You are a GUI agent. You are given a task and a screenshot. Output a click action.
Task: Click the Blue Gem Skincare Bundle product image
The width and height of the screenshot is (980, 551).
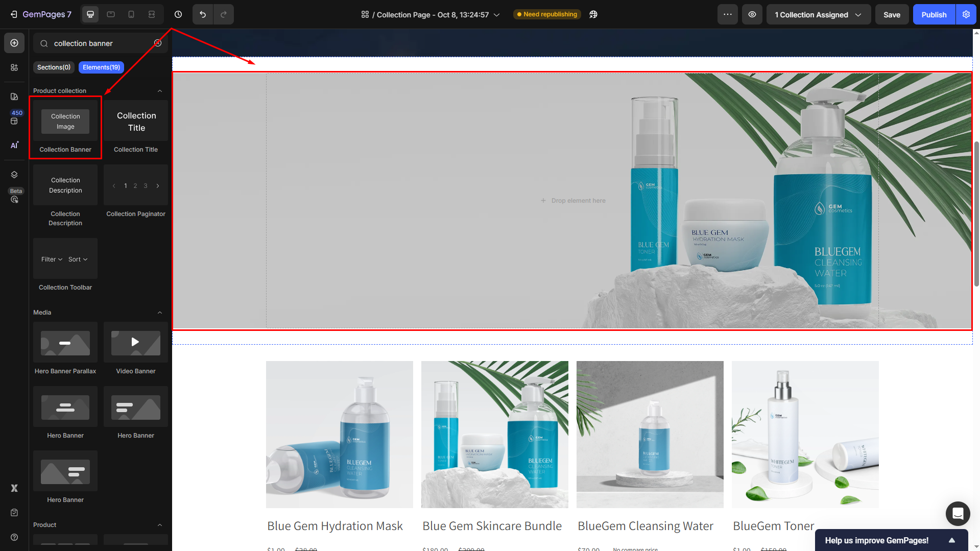(495, 435)
